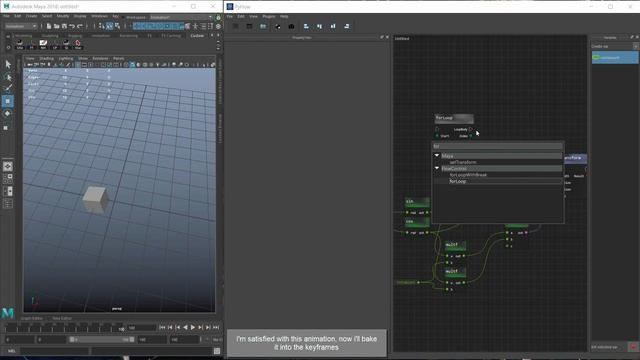The image size is (640, 360).
Task: Click the LoopBody output pin on forLoop
Action: (471, 129)
